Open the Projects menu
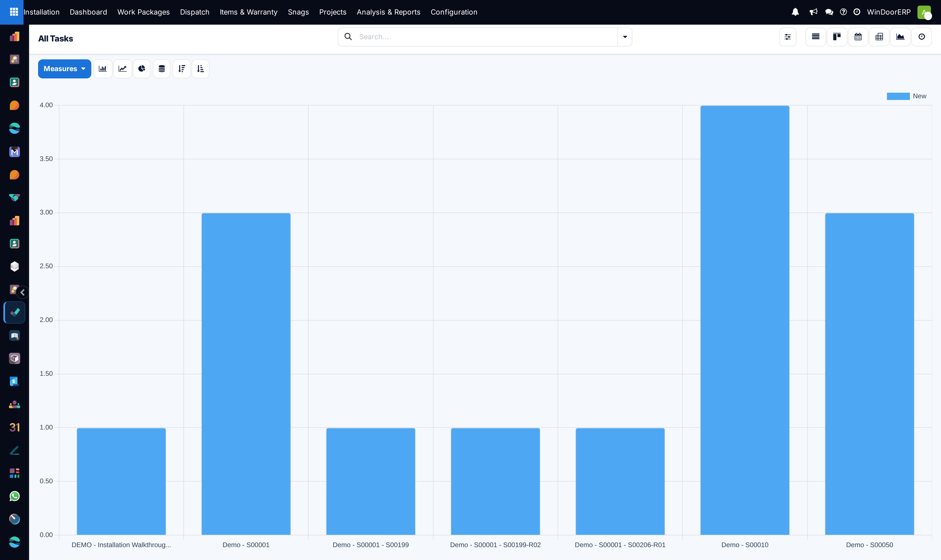 click(332, 12)
